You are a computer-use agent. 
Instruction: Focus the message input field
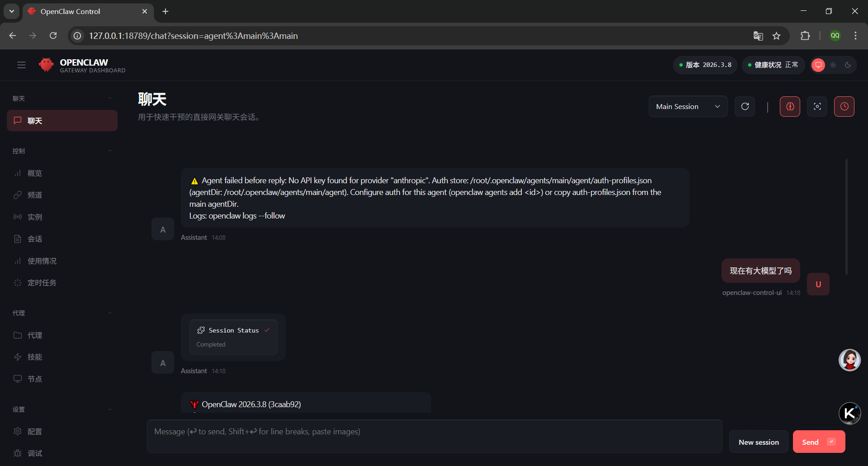[x=434, y=436]
